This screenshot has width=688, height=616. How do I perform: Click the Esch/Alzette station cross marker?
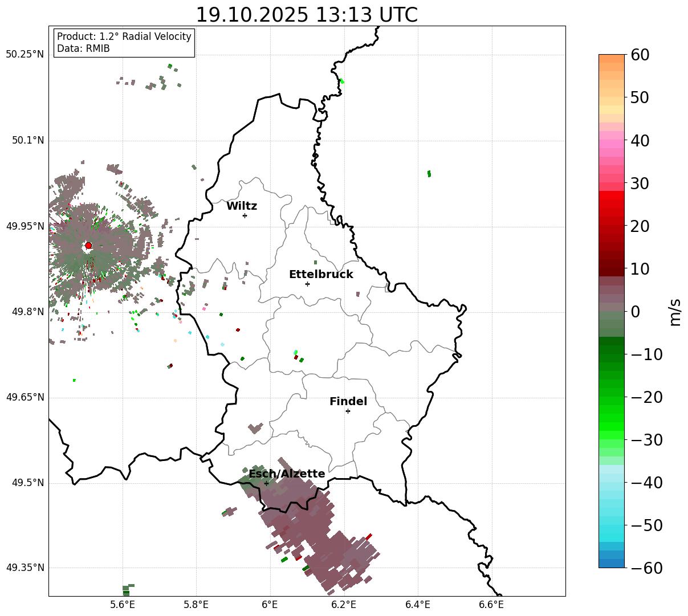266,483
